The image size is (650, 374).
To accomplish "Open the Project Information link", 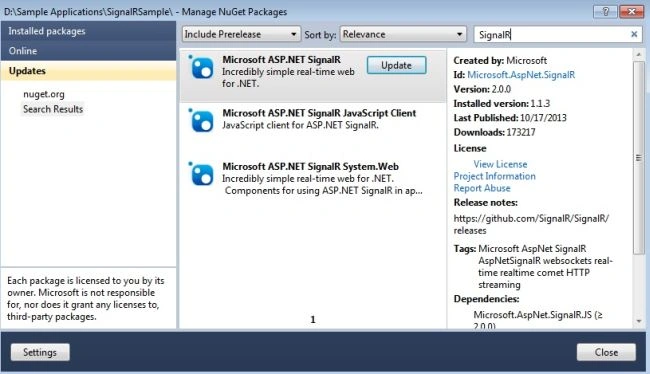I will [495, 176].
